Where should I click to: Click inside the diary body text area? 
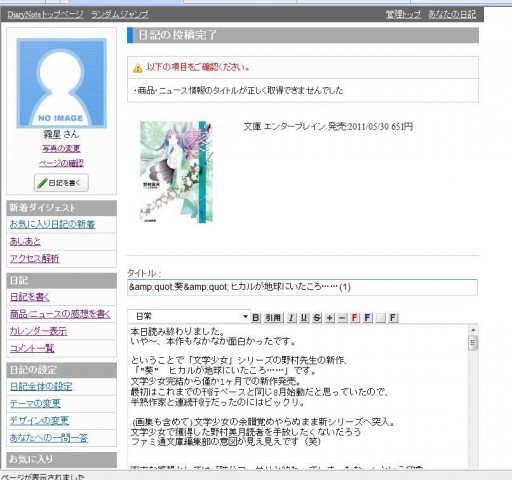(x=298, y=396)
